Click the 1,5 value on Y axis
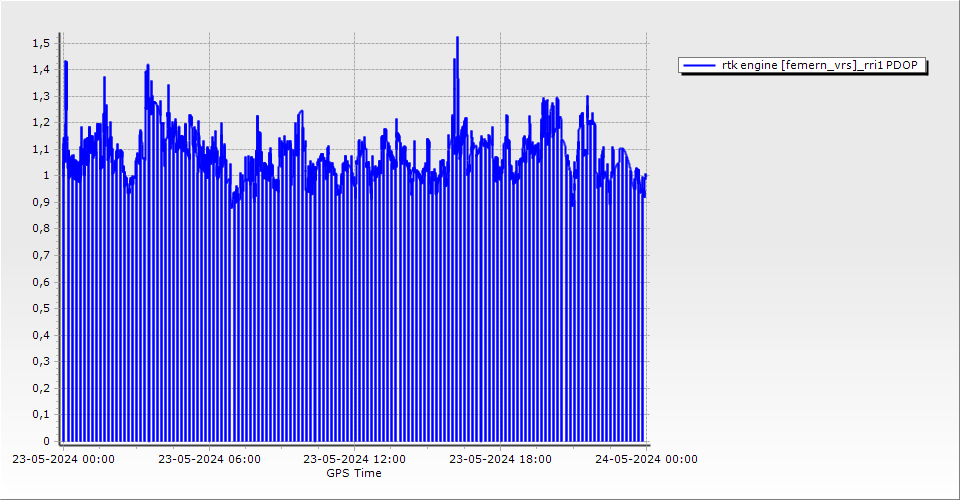The height and width of the screenshot is (500, 960). [40, 43]
